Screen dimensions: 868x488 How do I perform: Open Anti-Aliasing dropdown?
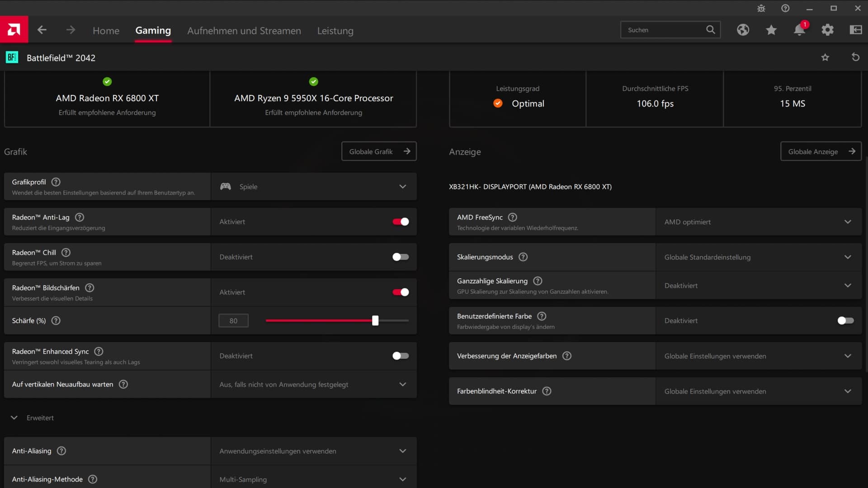[x=314, y=450]
